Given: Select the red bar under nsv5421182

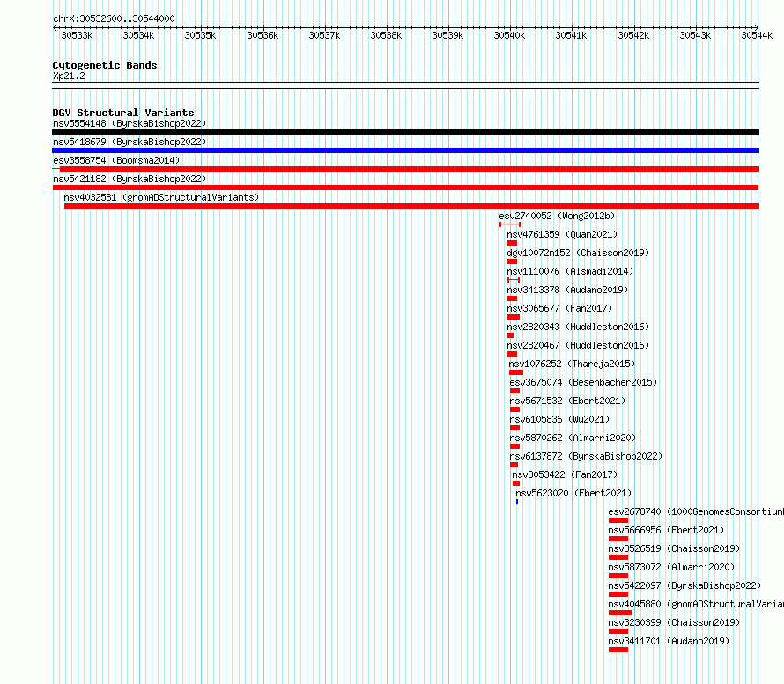Looking at the screenshot, I should tap(405, 188).
